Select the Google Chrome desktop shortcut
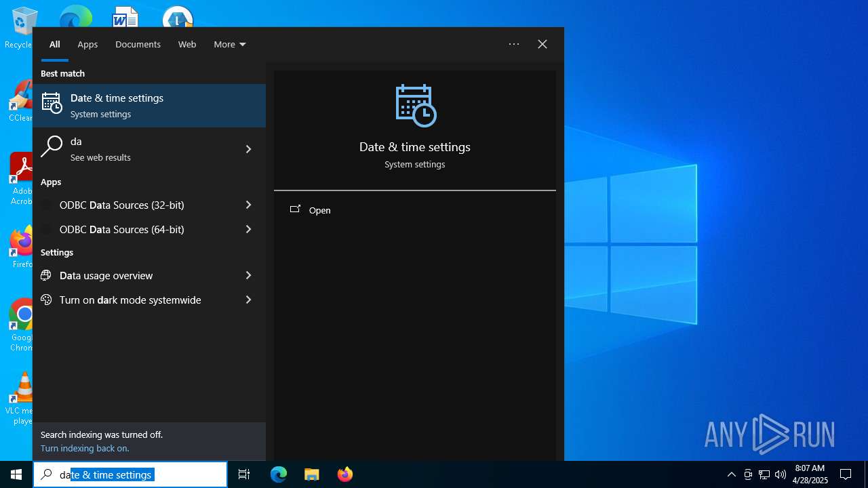 pos(21,325)
